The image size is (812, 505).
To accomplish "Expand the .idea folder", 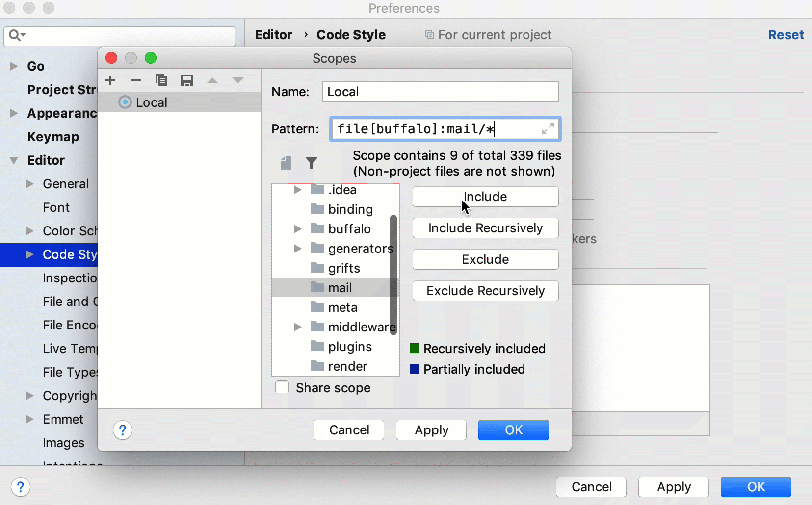I will [x=297, y=190].
